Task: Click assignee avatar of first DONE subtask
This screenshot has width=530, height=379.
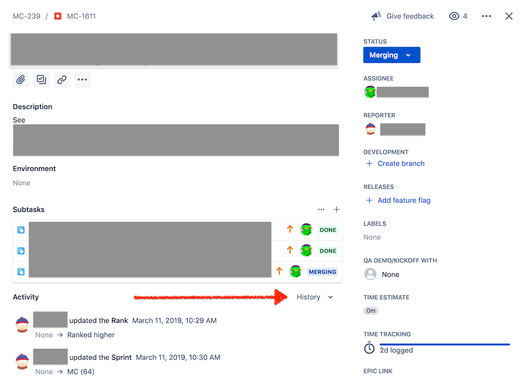Action: pyautogui.click(x=306, y=230)
